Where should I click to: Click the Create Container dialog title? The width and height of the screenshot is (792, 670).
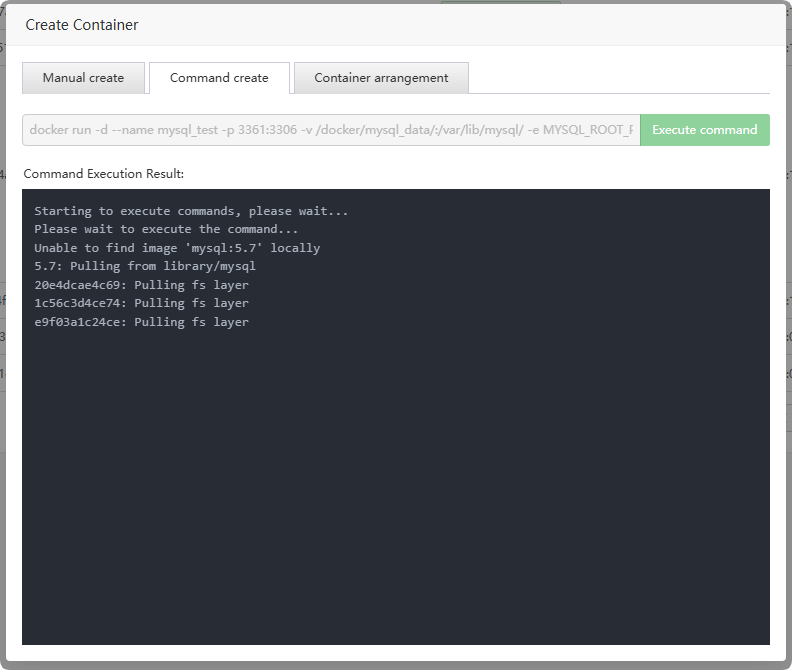(x=82, y=25)
